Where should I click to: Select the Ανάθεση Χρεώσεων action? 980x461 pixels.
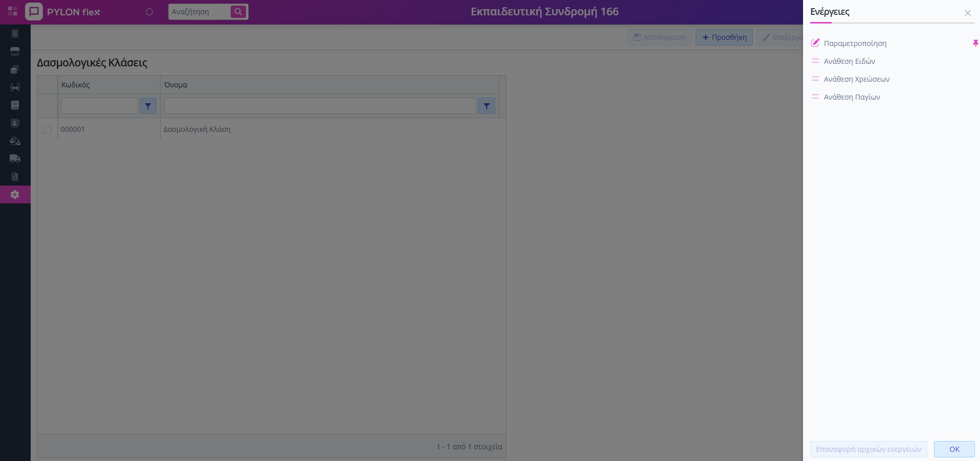click(x=856, y=79)
